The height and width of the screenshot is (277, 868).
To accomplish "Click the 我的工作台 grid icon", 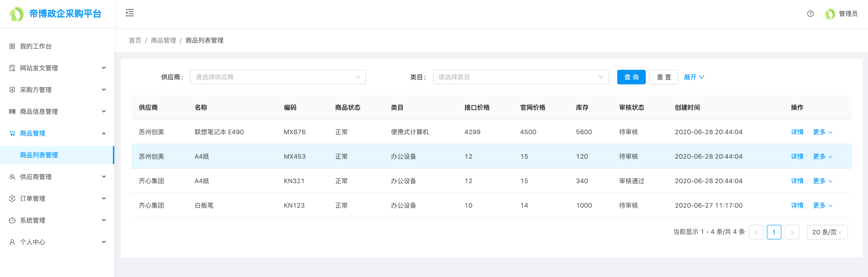I will [x=12, y=46].
